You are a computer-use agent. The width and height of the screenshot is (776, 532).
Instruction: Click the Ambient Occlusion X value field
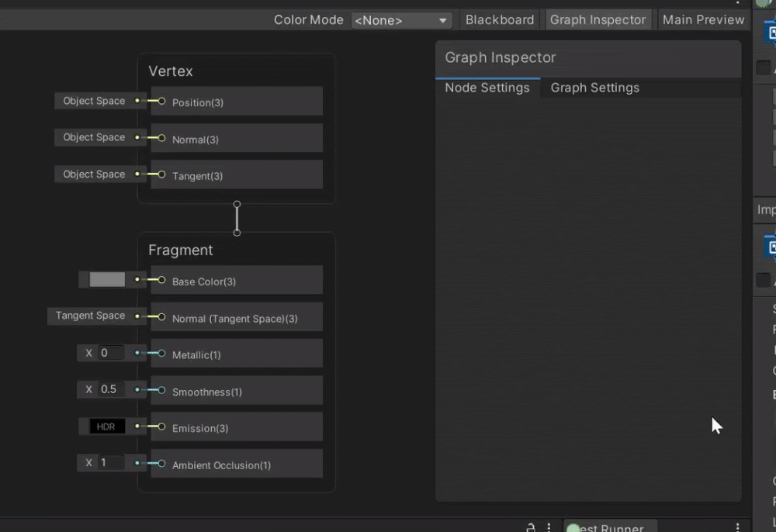[x=111, y=462]
